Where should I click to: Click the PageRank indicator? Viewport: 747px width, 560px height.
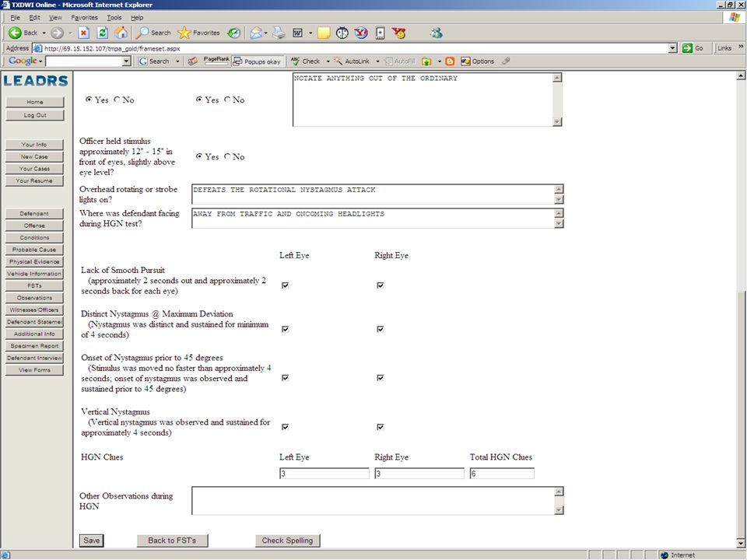point(216,61)
